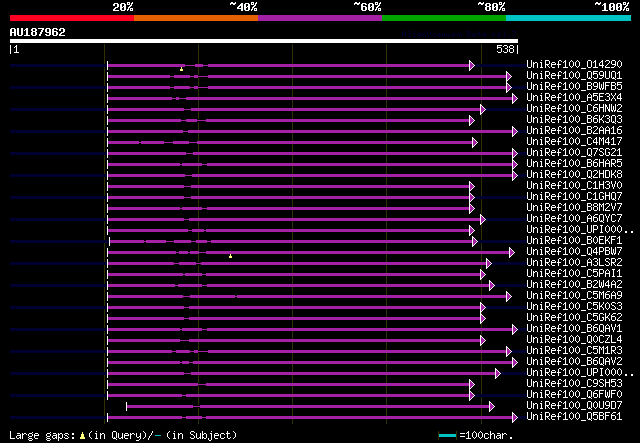This screenshot has width=640, height=443.
Task: Click the purple ~60% identity color segment
Action: pyautogui.click(x=320, y=18)
